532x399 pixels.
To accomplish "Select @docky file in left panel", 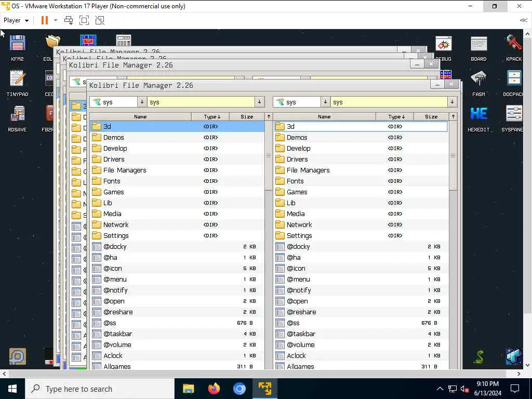I will [177, 246].
